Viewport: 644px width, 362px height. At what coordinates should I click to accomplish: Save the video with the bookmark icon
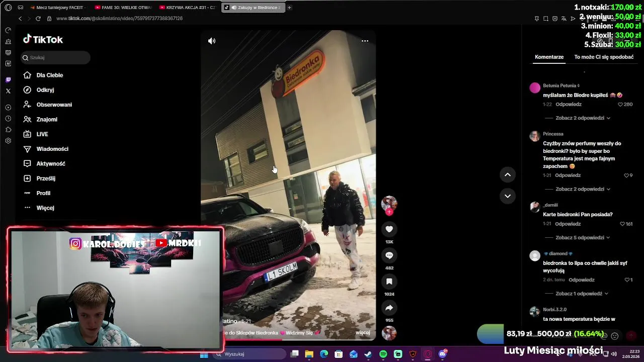pyautogui.click(x=389, y=282)
